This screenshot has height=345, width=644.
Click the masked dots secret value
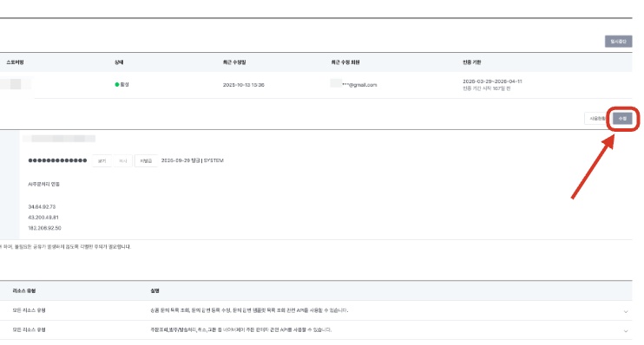coord(57,160)
